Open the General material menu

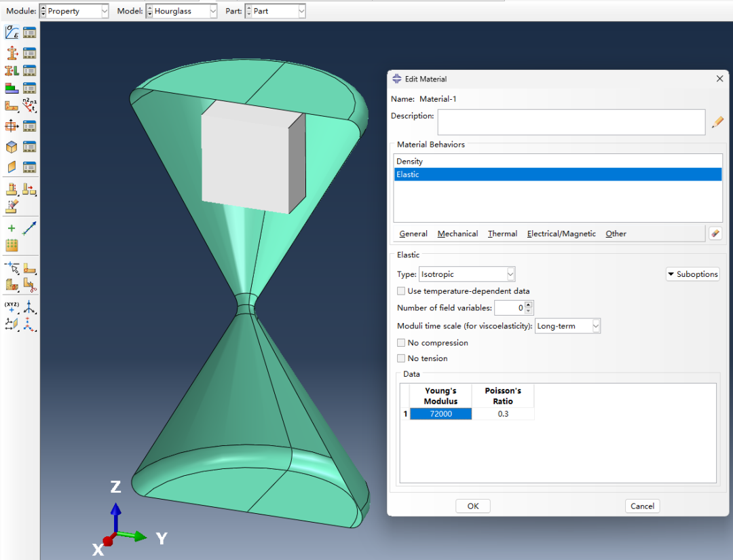tap(413, 234)
